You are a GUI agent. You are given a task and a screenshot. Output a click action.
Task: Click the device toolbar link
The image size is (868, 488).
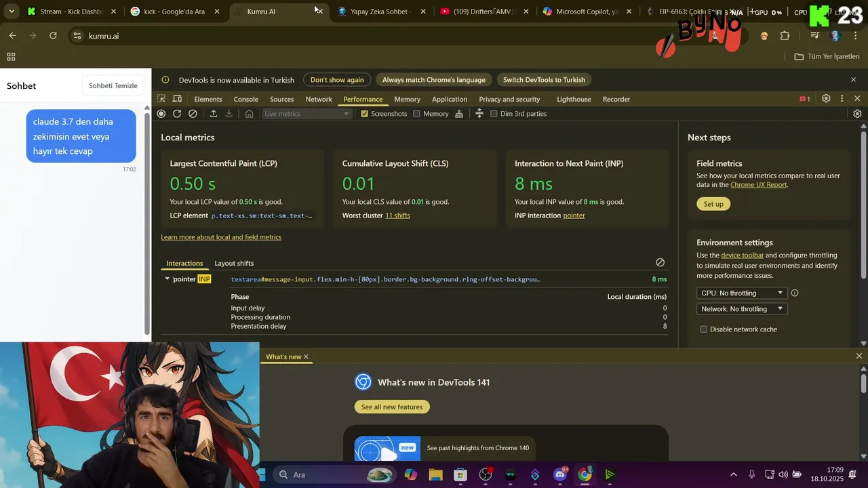coord(742,256)
